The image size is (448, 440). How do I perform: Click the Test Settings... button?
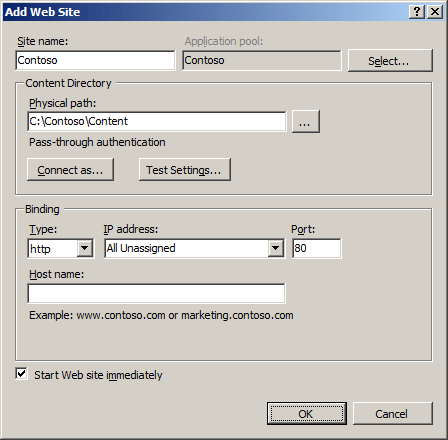coord(185,170)
